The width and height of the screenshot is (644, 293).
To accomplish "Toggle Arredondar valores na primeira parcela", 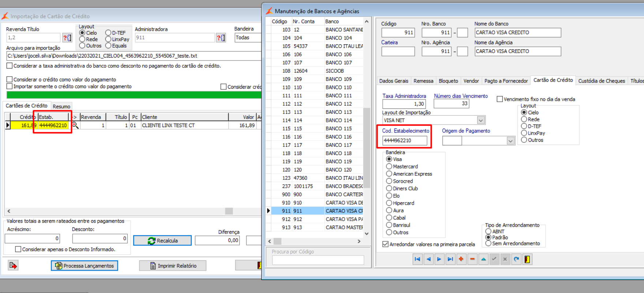I will 385,244.
